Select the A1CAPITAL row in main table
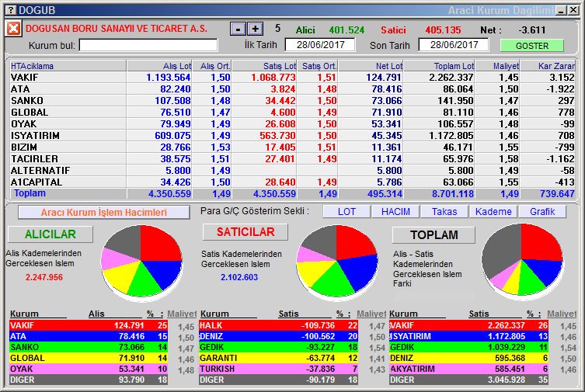Viewport: 585px width, 392px height. (x=292, y=182)
